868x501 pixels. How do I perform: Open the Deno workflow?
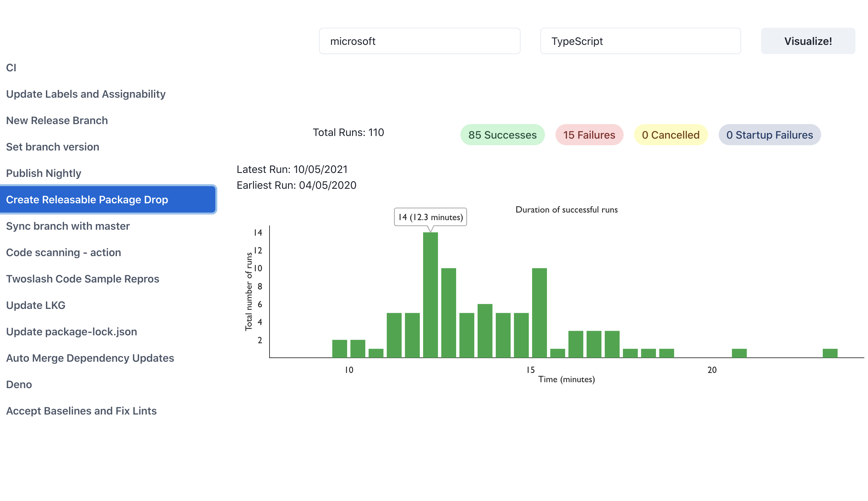tap(19, 384)
